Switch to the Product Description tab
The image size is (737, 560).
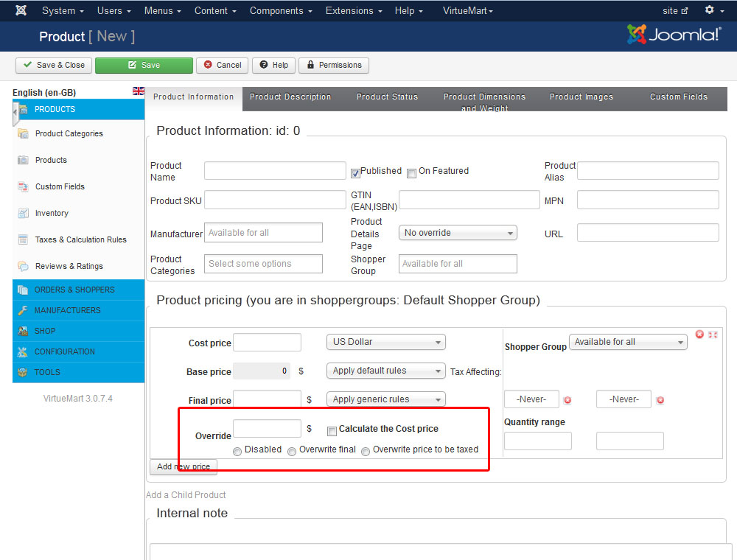point(290,97)
